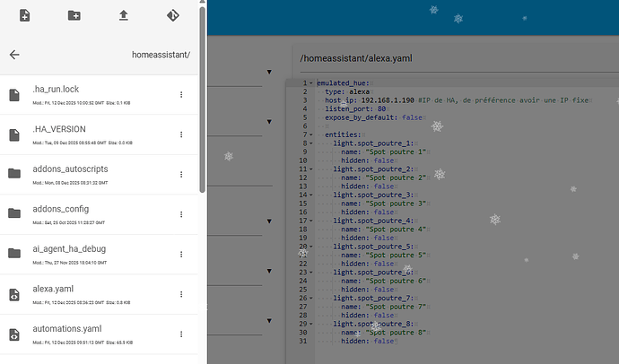The height and width of the screenshot is (364, 619).
Task: Collapse the entities block on line 7
Action: point(311,134)
